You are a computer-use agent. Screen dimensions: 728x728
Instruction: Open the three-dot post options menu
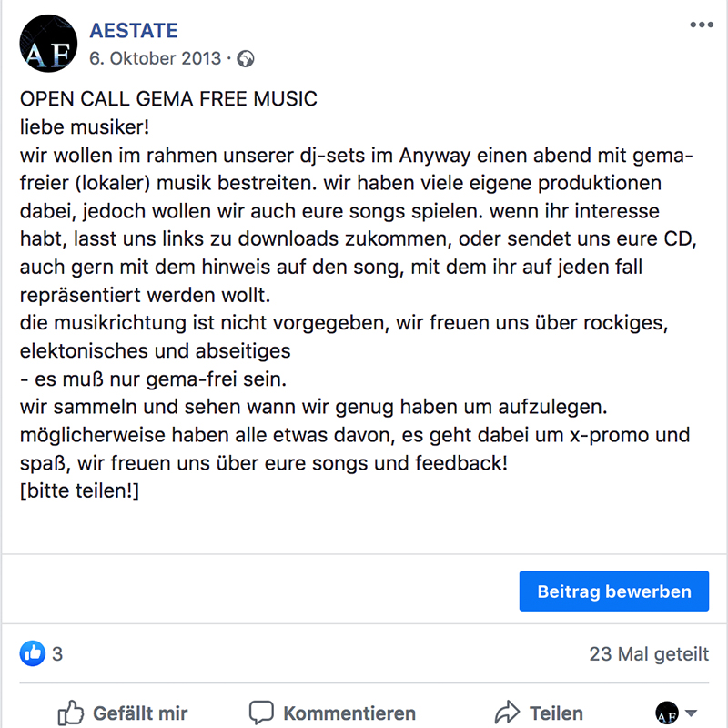coord(701,25)
